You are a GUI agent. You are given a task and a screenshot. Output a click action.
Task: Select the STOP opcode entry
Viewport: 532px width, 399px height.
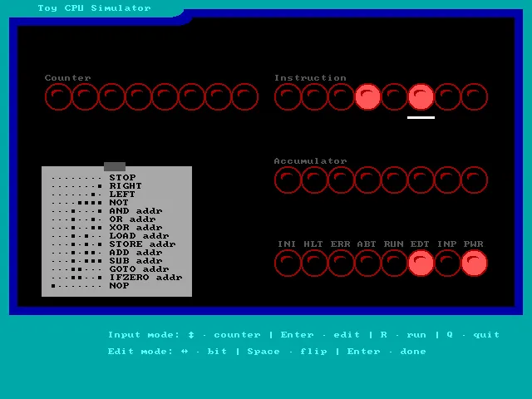pyautogui.click(x=121, y=177)
